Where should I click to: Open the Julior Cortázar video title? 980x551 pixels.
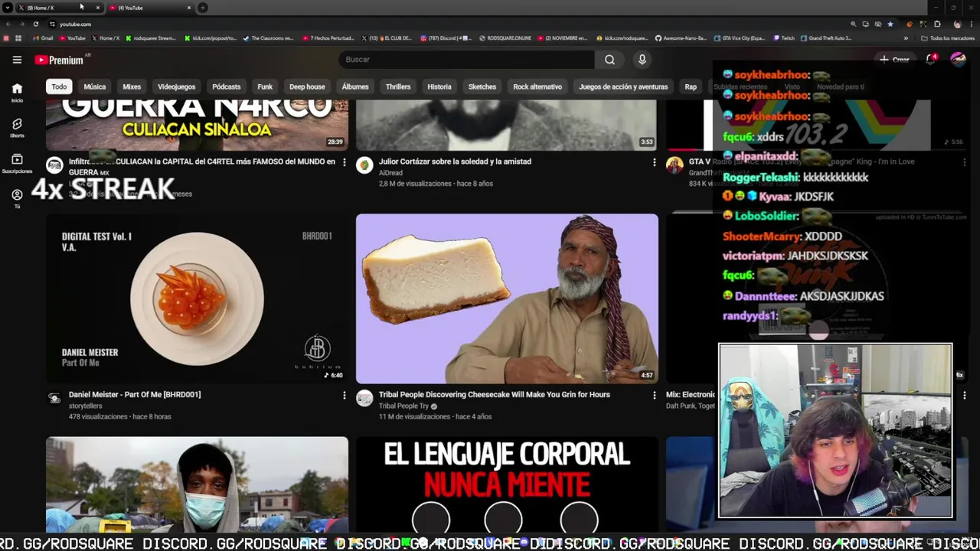pos(455,161)
